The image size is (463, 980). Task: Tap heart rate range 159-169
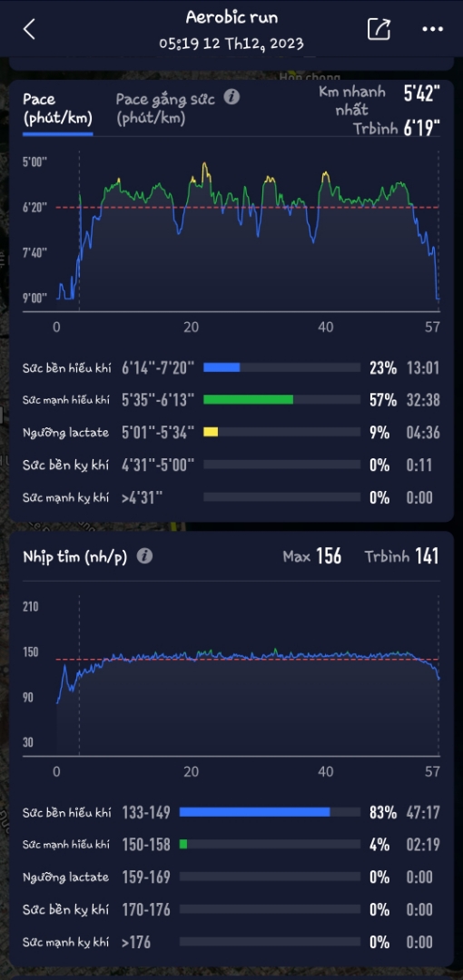click(146, 877)
